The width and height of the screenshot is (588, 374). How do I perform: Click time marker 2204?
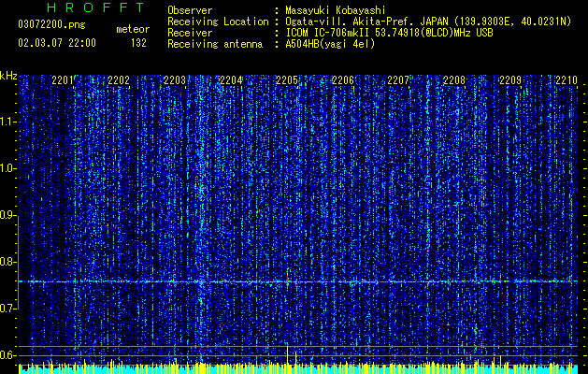[231, 79]
